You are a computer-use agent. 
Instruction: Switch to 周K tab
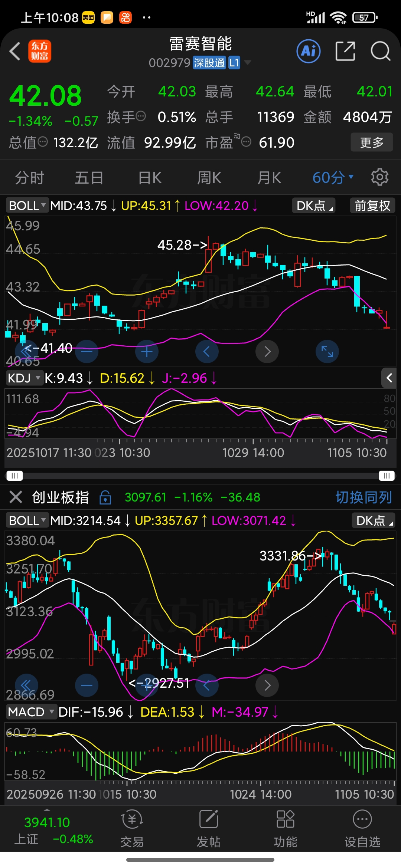tap(209, 178)
